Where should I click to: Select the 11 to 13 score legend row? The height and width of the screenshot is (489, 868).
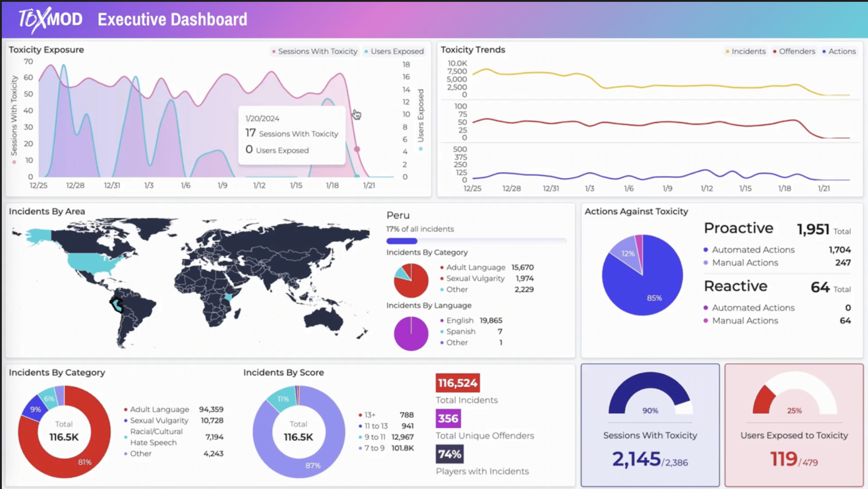[x=386, y=426]
